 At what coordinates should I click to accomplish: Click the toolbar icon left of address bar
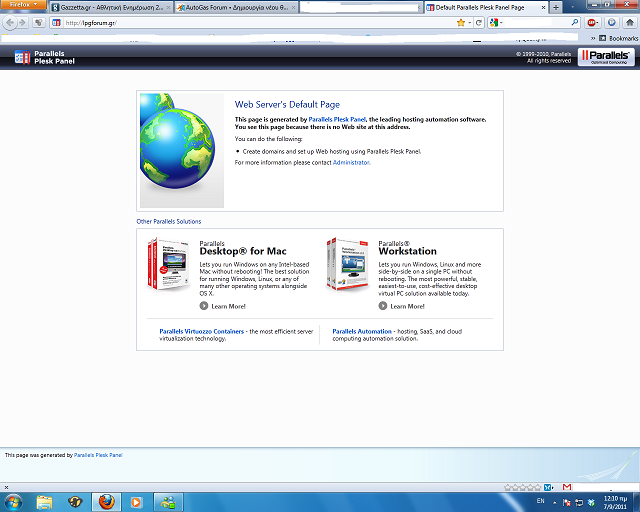[x=39, y=23]
